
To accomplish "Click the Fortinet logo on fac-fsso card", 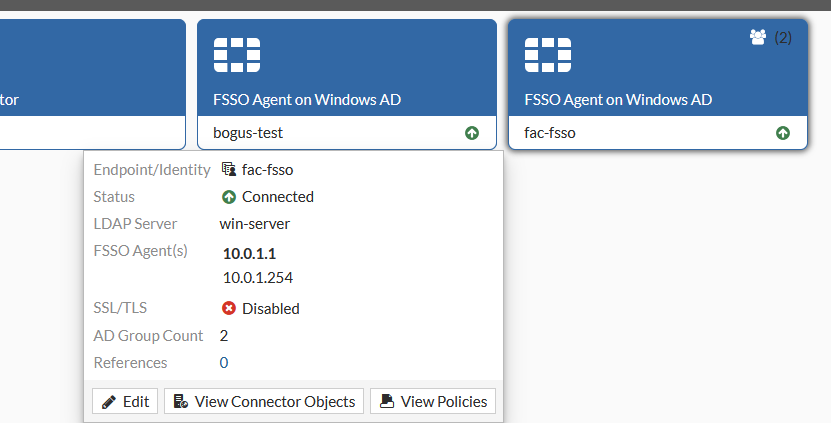I will tap(548, 55).
